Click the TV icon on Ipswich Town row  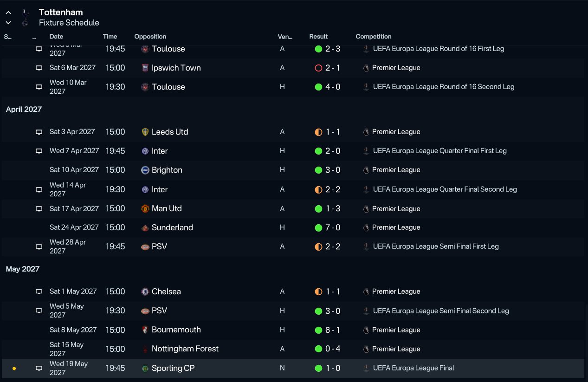coord(39,68)
